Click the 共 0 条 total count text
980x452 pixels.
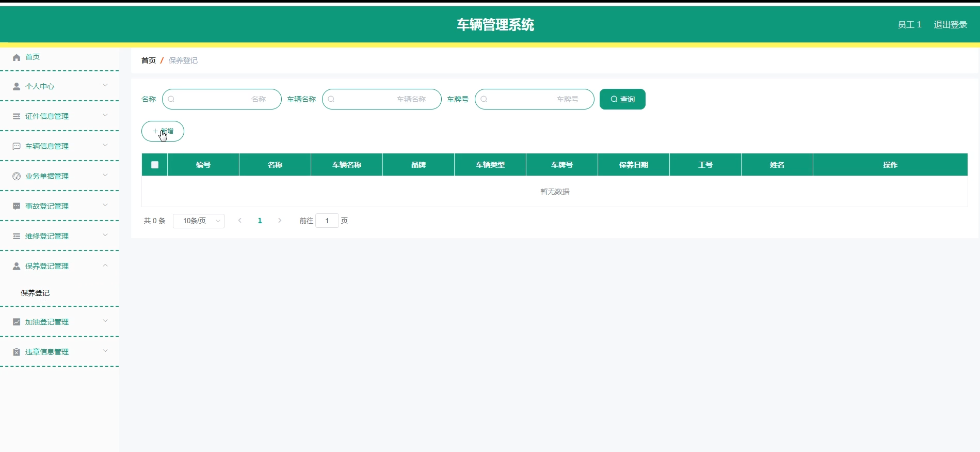point(154,221)
